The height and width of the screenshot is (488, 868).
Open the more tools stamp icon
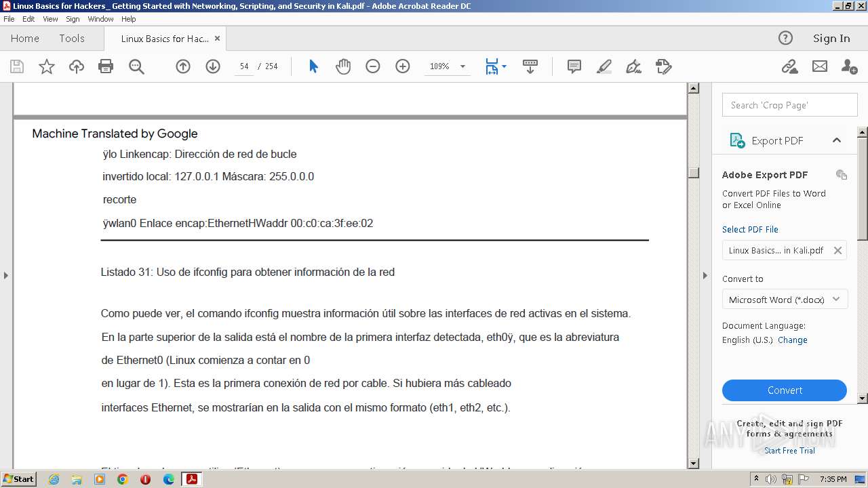point(664,66)
